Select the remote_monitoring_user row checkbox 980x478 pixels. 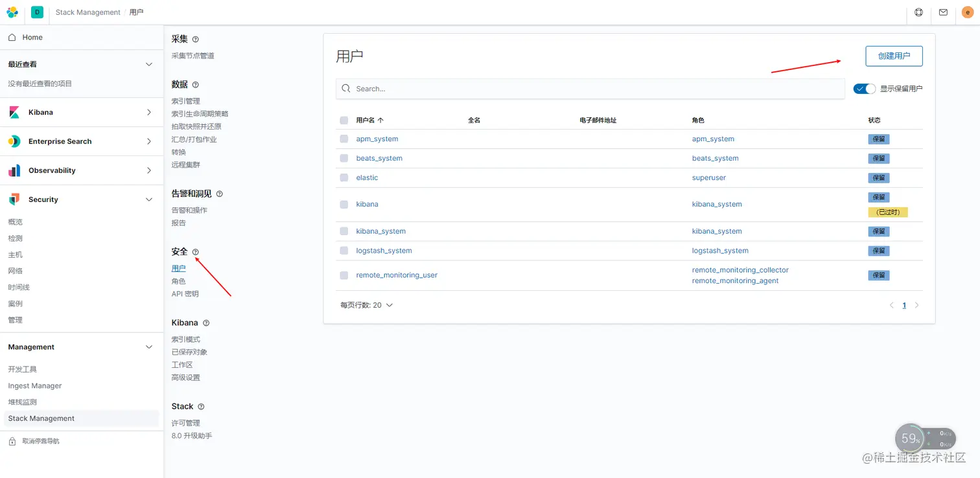[344, 275]
